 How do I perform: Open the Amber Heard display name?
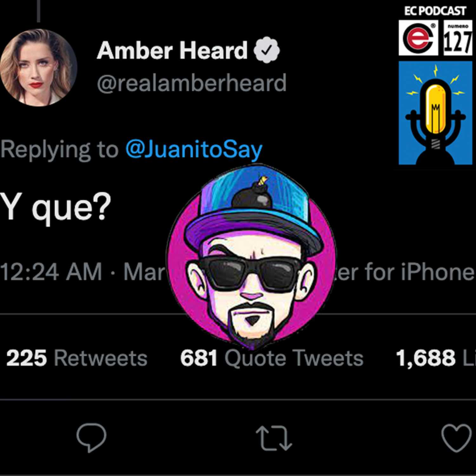click(172, 50)
